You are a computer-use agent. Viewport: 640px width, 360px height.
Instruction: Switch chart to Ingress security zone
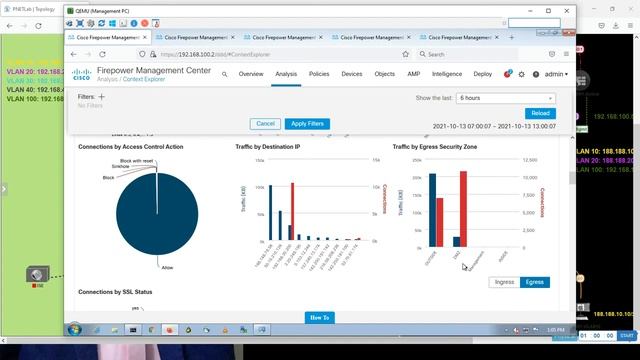click(x=504, y=282)
